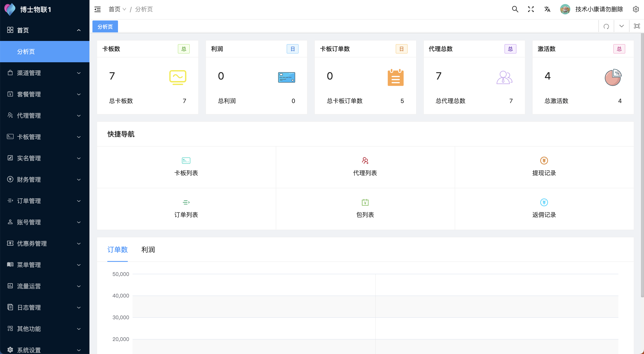Click the 返佣记录 blue yen icon
Viewport: 644px width, 354px height.
pyautogui.click(x=544, y=202)
